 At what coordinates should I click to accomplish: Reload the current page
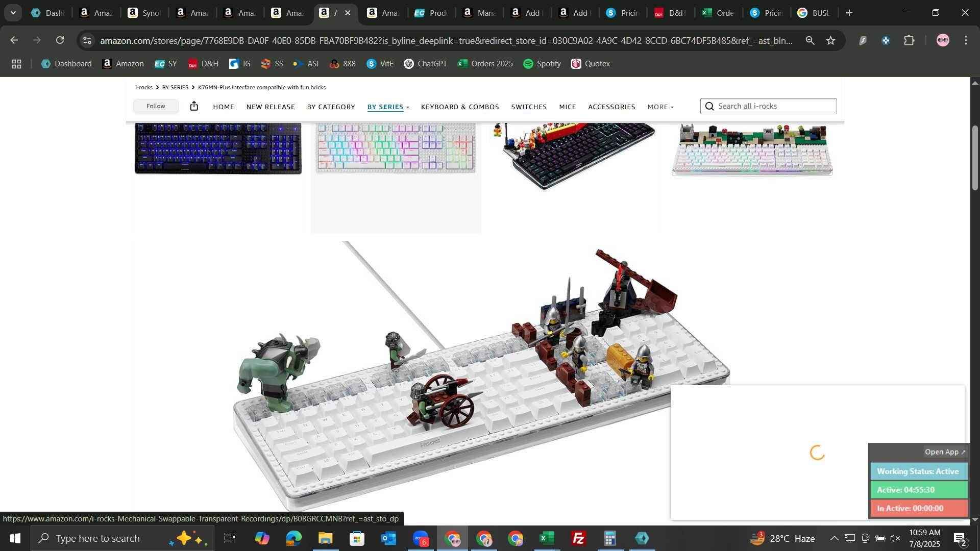[60, 40]
